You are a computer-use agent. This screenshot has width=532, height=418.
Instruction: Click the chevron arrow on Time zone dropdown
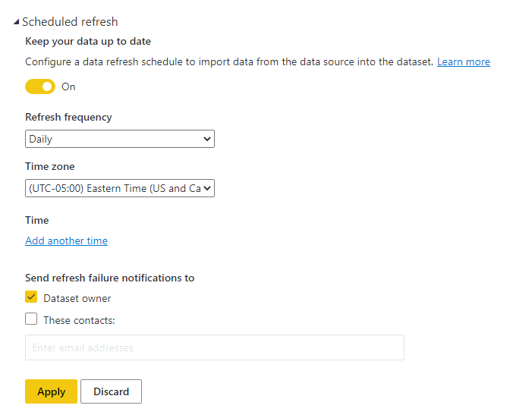207,188
